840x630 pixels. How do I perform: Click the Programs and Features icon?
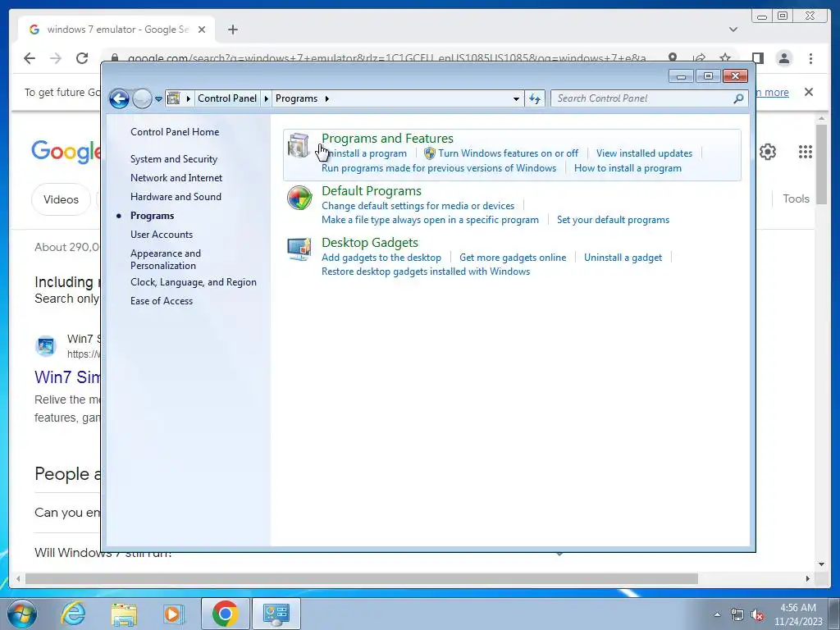click(299, 146)
